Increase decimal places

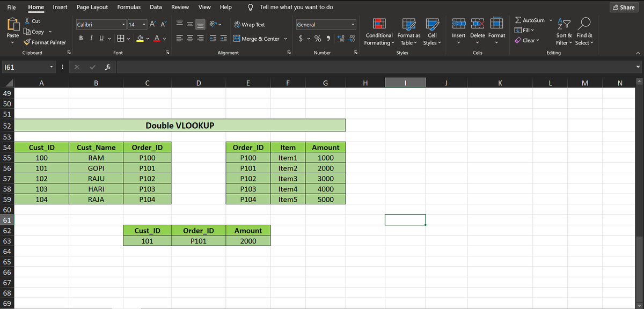[x=342, y=39]
